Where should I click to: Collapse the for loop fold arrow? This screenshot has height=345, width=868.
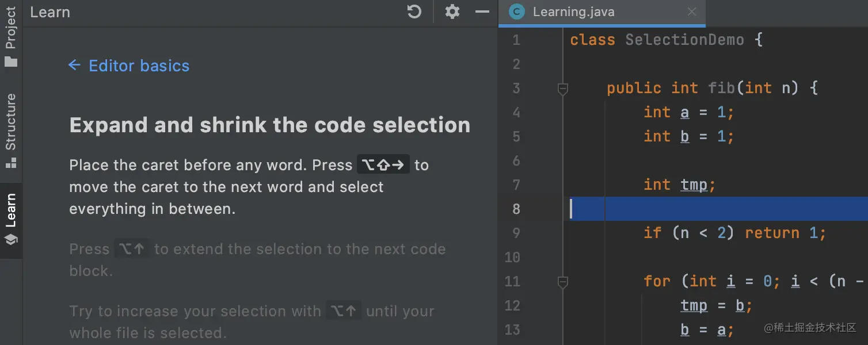coord(562,282)
